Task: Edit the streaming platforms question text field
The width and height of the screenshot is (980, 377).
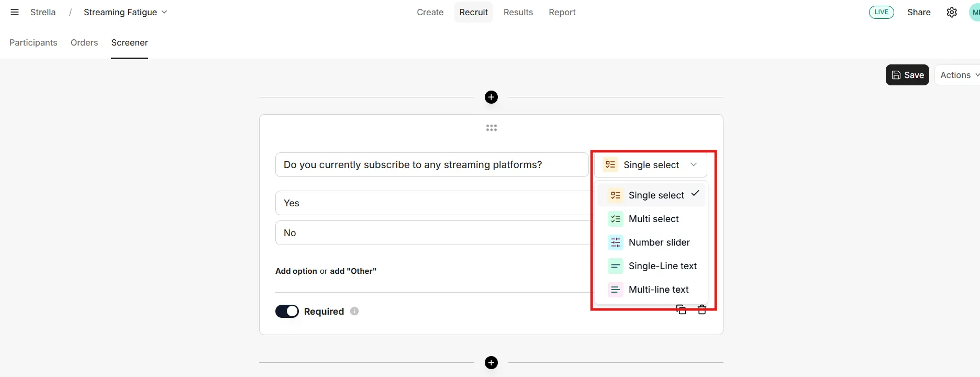Action: point(432,165)
